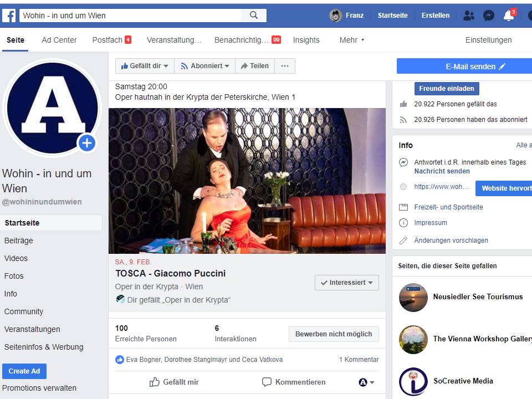Image resolution: width=532 pixels, height=399 pixels.
Task: Open the Benachrichtig... tab
Action: (247, 40)
